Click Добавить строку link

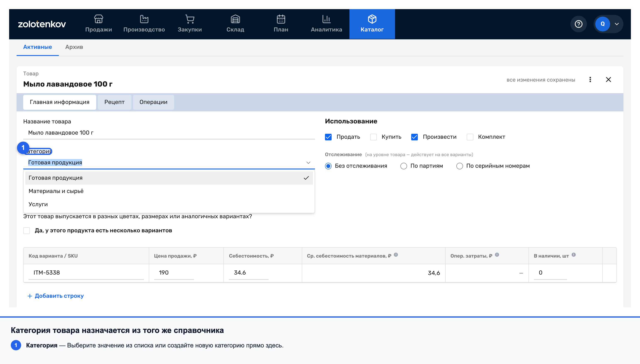click(55, 296)
